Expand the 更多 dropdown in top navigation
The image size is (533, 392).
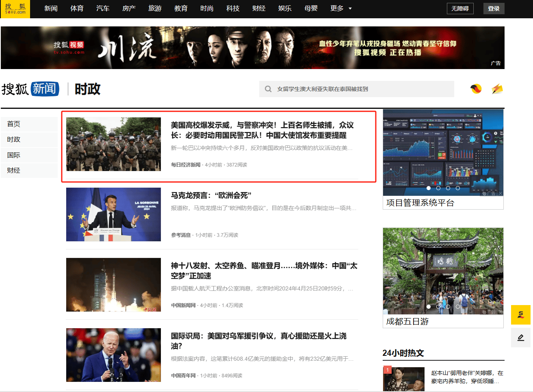pyautogui.click(x=341, y=9)
